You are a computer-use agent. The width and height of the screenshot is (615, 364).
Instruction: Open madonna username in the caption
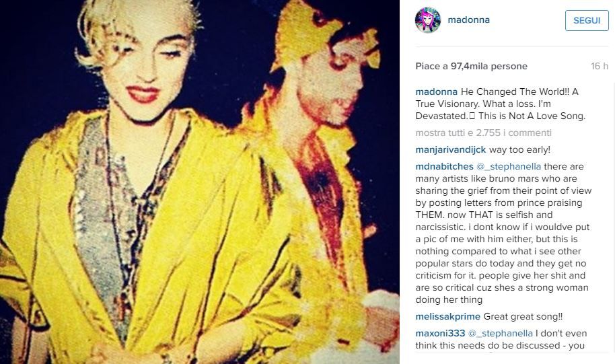(x=436, y=92)
